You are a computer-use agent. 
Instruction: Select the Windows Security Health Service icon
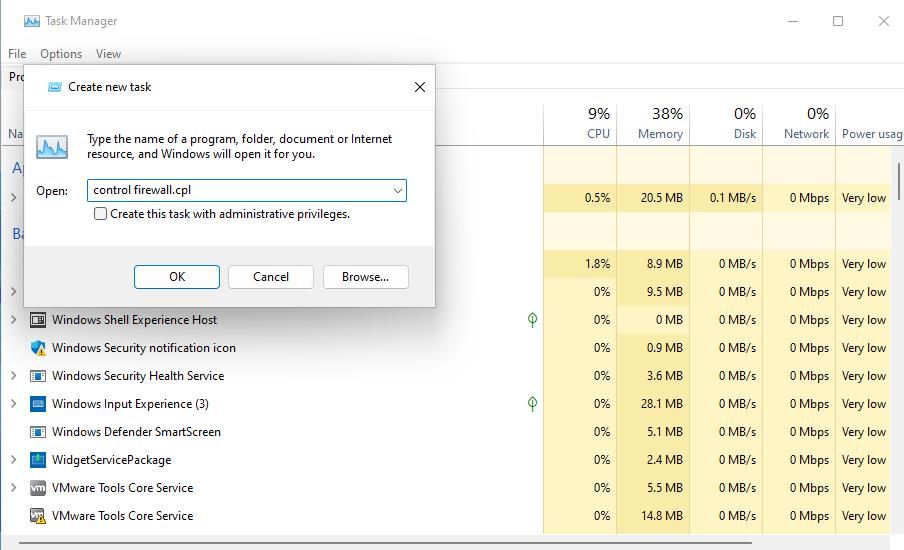click(x=38, y=376)
